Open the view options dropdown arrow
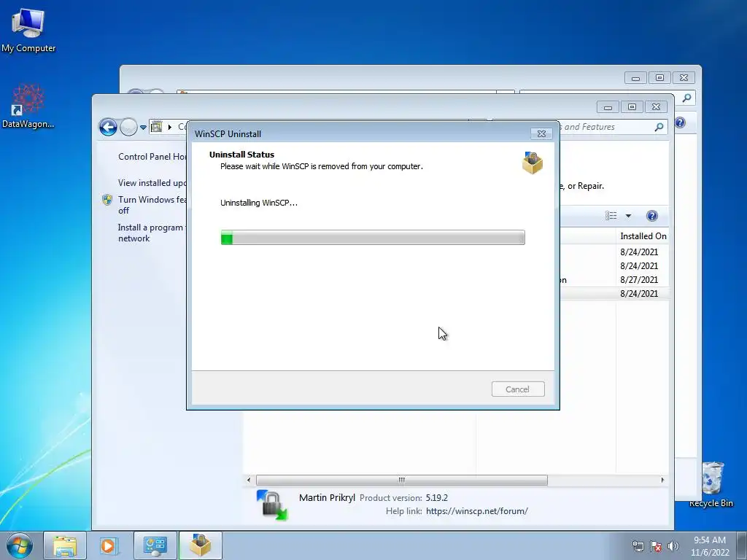The height and width of the screenshot is (560, 747). [628, 216]
